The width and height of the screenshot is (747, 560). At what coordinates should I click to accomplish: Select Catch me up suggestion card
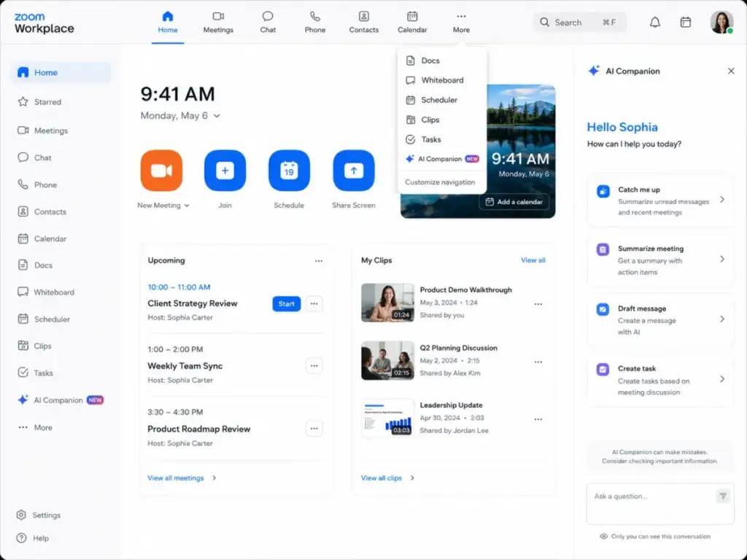[x=660, y=201]
